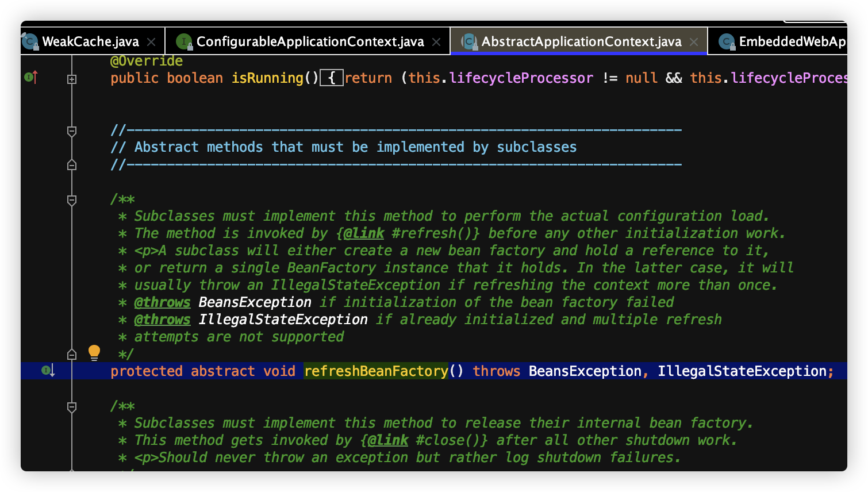Viewport: 868px width, 492px height.
Task: Click BeansException in the throws clause
Action: click(585, 371)
